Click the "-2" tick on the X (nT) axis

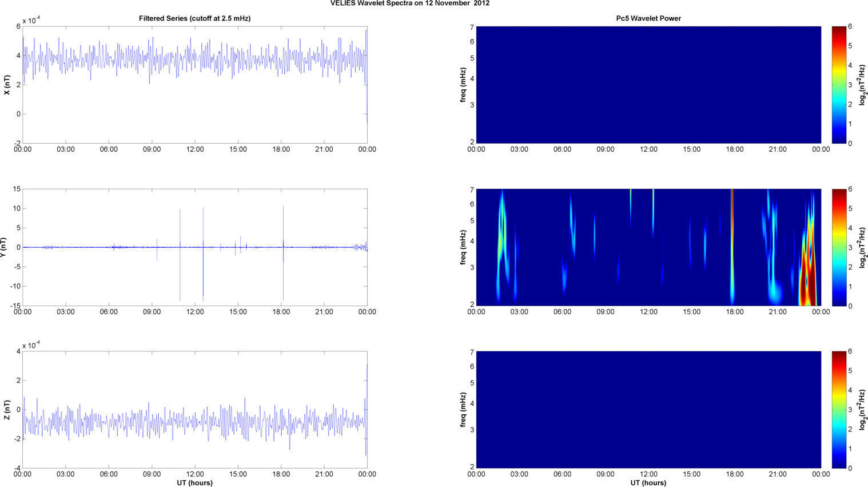point(18,143)
